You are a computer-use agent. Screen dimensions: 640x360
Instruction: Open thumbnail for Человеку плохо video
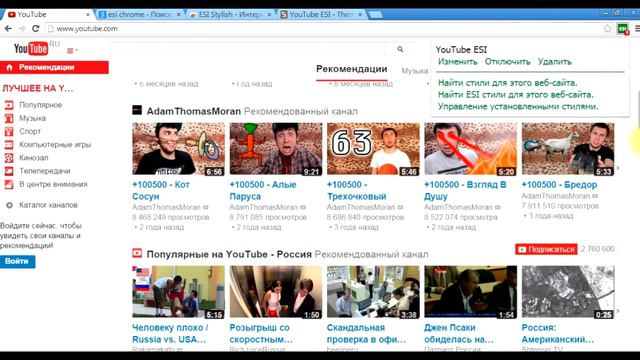(178, 292)
